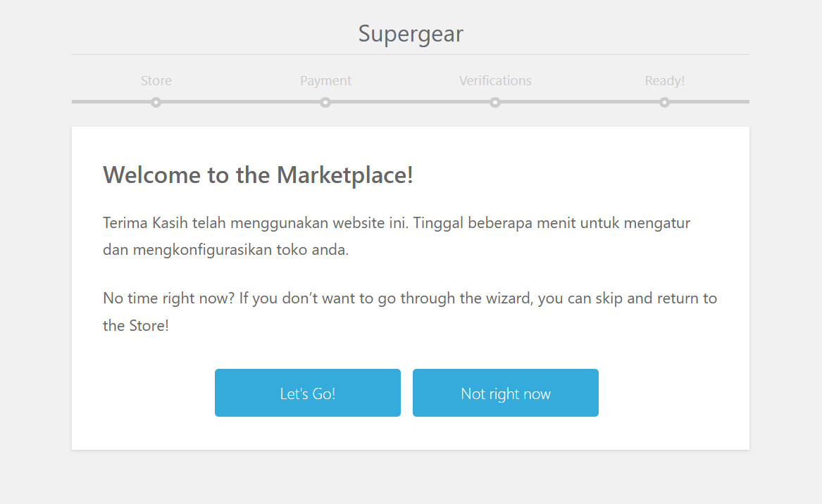Select the Verifications step circle marker
Screen dimensions: 822x504
495,102
